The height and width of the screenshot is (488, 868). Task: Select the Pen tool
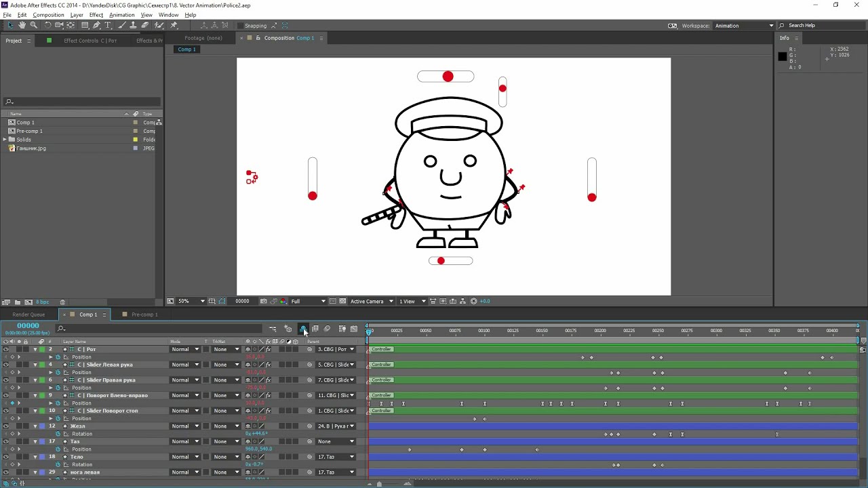point(96,25)
